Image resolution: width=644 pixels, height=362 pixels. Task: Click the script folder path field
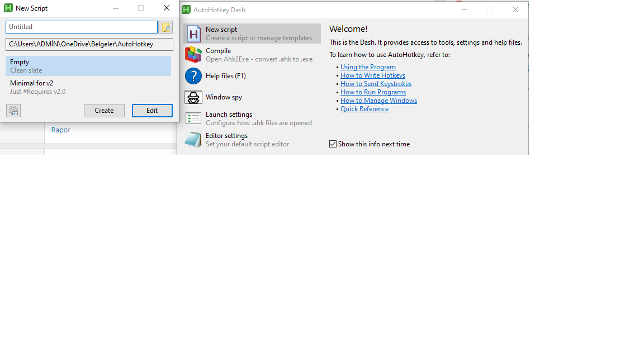pos(89,44)
